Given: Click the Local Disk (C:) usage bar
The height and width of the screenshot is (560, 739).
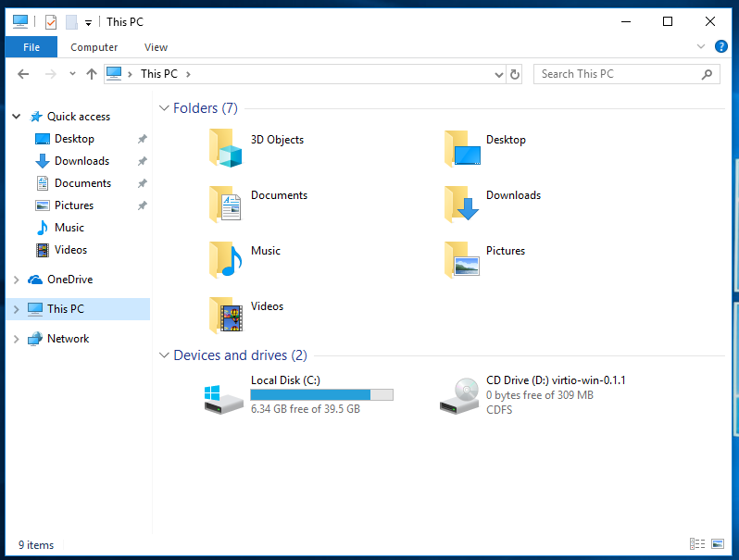Looking at the screenshot, I should 322,394.
